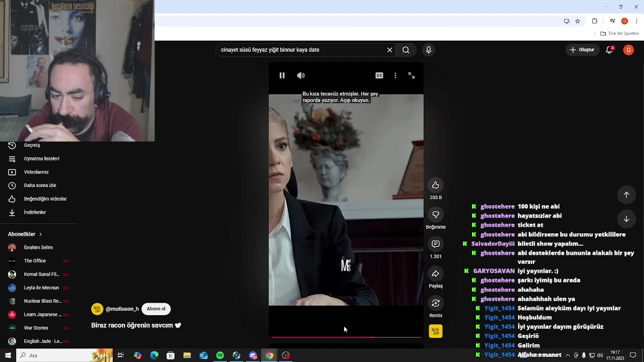Open Outlook from the taskbar
The height and width of the screenshot is (362, 644).
click(203, 355)
